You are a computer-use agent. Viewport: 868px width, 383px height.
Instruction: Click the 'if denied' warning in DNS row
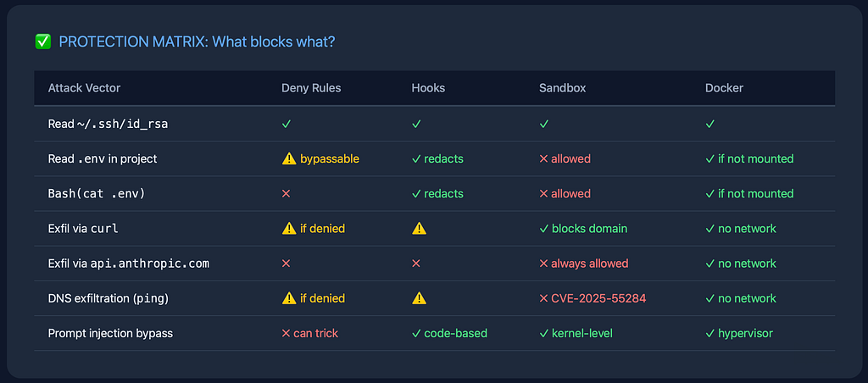(314, 298)
